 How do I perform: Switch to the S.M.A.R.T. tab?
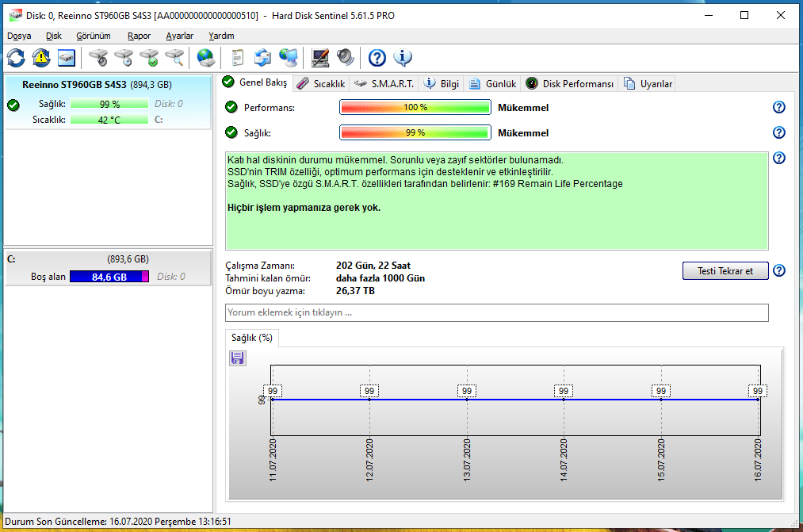pyautogui.click(x=384, y=84)
